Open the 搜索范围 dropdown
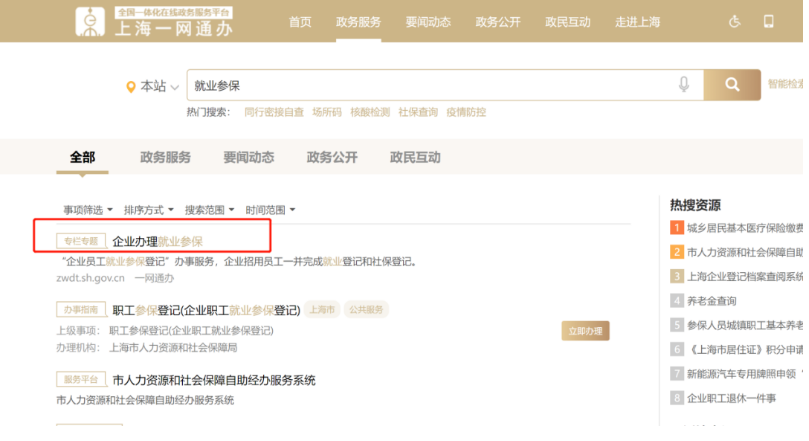Screen dimensions: 809x441 (x=209, y=210)
